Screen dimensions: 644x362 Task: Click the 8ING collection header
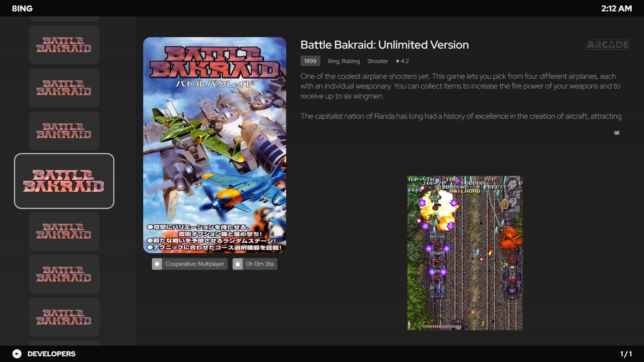click(22, 8)
